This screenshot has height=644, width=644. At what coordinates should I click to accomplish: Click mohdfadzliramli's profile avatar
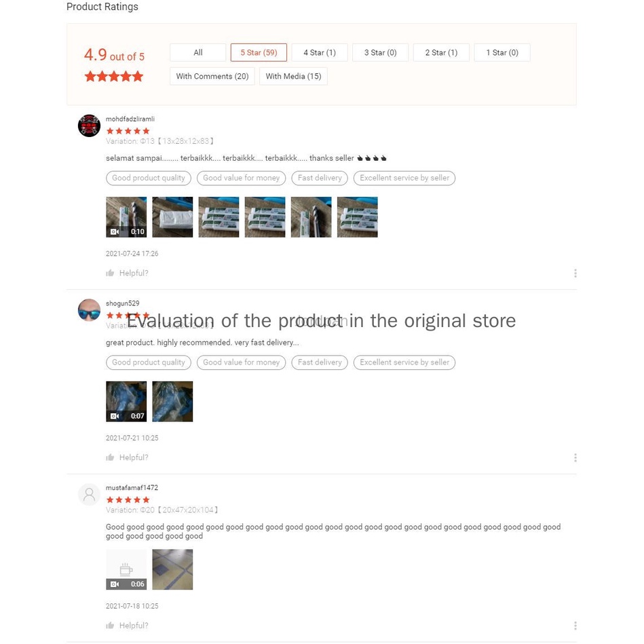pyautogui.click(x=89, y=126)
